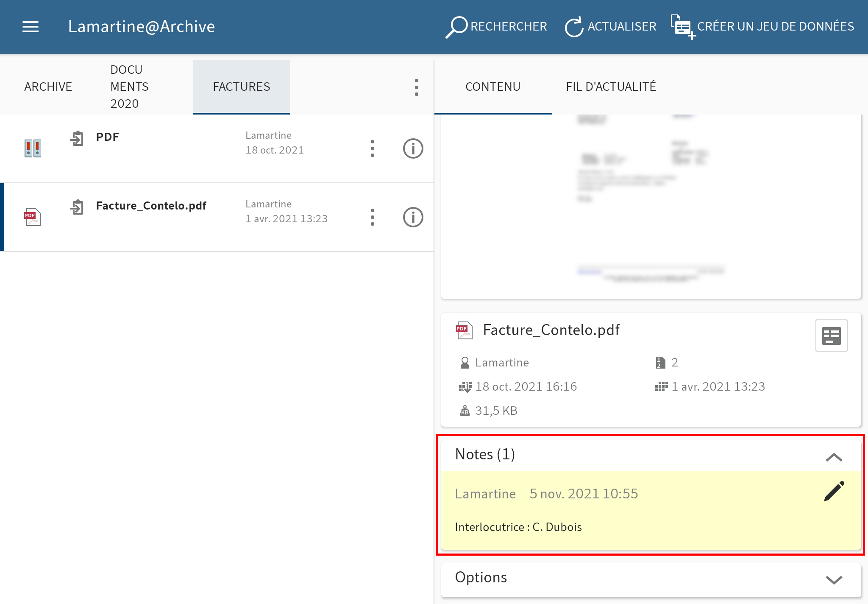Collapse the Notes (1) section
868x604 pixels.
point(834,457)
